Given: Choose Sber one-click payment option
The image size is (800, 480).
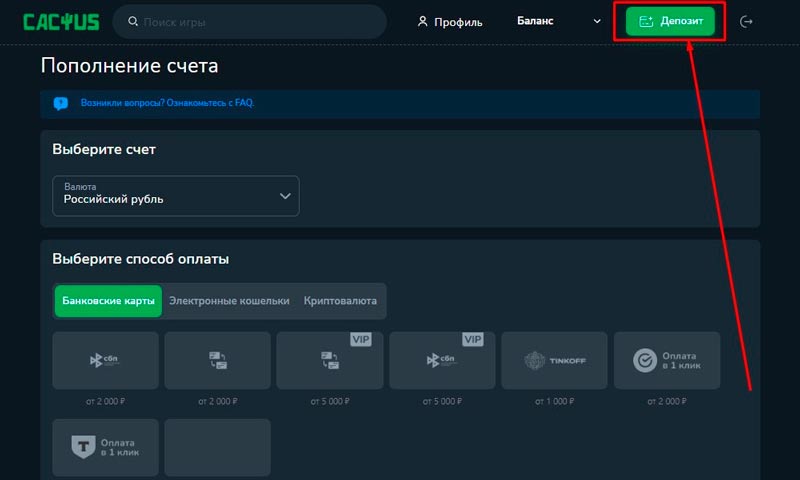Looking at the screenshot, I should pyautogui.click(x=666, y=360).
